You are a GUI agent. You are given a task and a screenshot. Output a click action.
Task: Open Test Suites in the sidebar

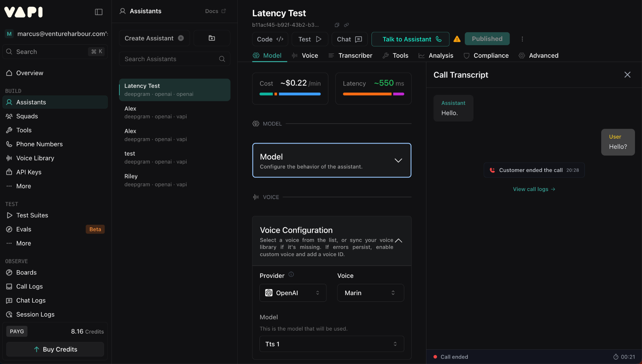(55, 215)
